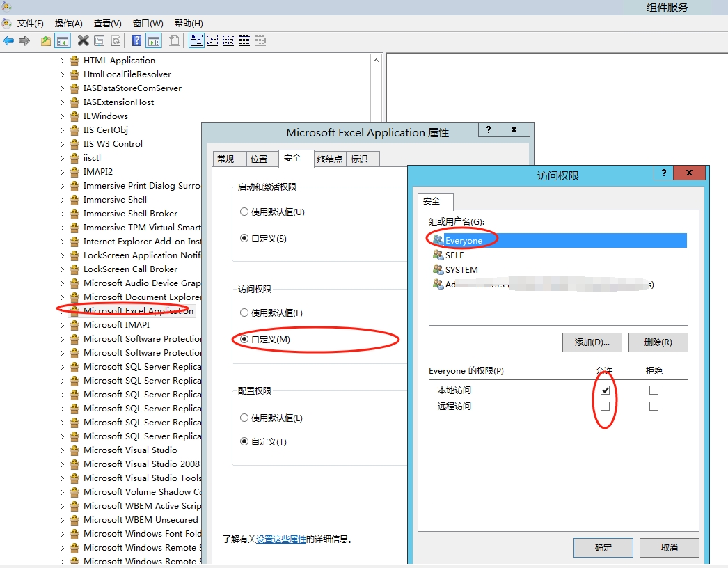Screen dimensions: 728x568
Task: Select the Everyone user group entry
Action: pyautogui.click(x=557, y=241)
